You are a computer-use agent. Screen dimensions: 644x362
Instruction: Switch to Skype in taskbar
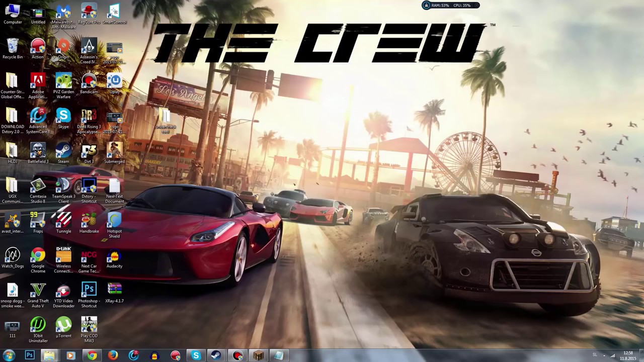pyautogui.click(x=196, y=355)
